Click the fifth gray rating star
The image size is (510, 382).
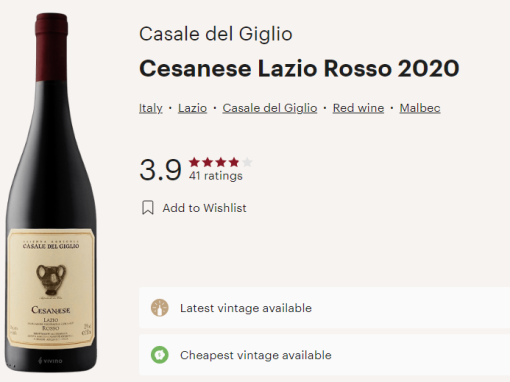pos(247,162)
